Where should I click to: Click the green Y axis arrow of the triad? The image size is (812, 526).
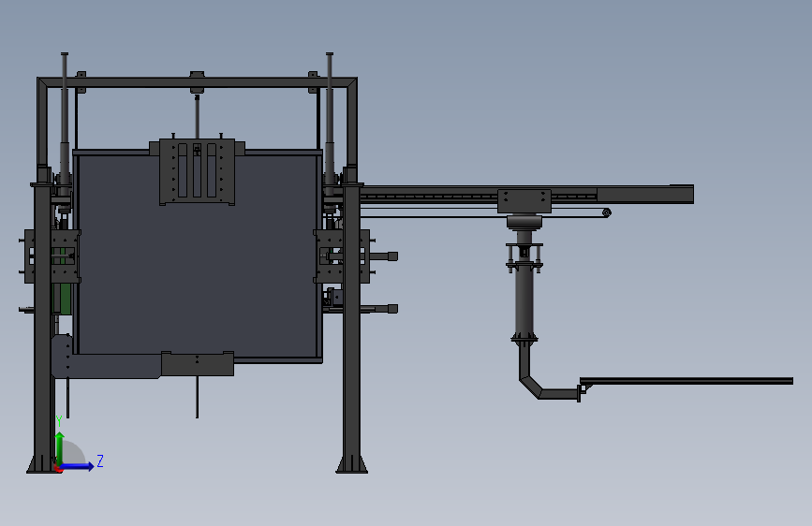[x=60, y=447]
